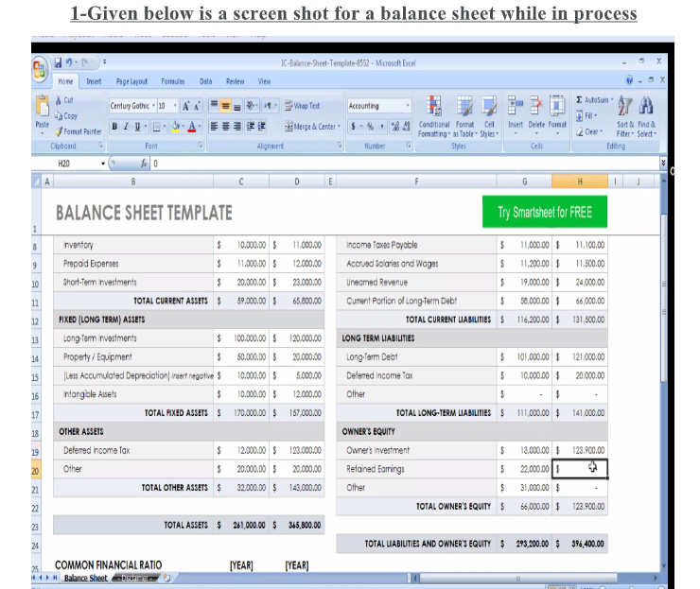Undo the last action
Image resolution: width=700 pixels, height=589 pixels.
[x=69, y=62]
